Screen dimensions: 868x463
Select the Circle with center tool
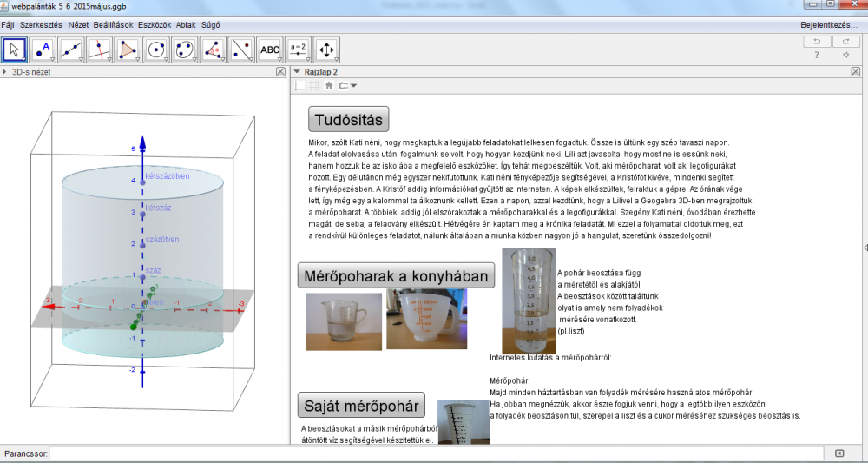pos(156,50)
